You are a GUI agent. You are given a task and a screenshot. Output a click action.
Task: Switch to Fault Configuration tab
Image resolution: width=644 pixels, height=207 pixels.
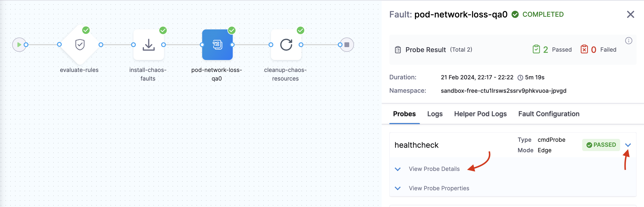pos(549,114)
